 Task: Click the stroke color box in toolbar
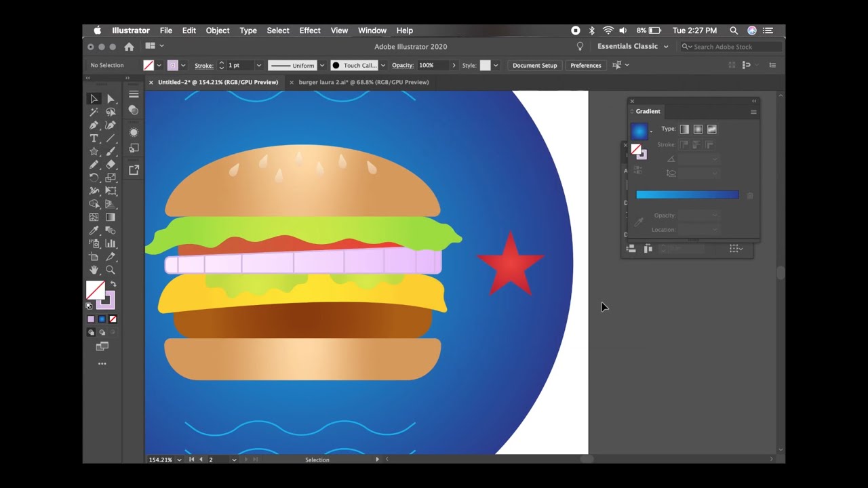coord(106,299)
